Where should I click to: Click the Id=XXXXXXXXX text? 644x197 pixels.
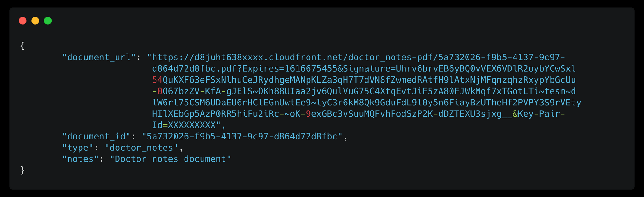tap(186, 125)
